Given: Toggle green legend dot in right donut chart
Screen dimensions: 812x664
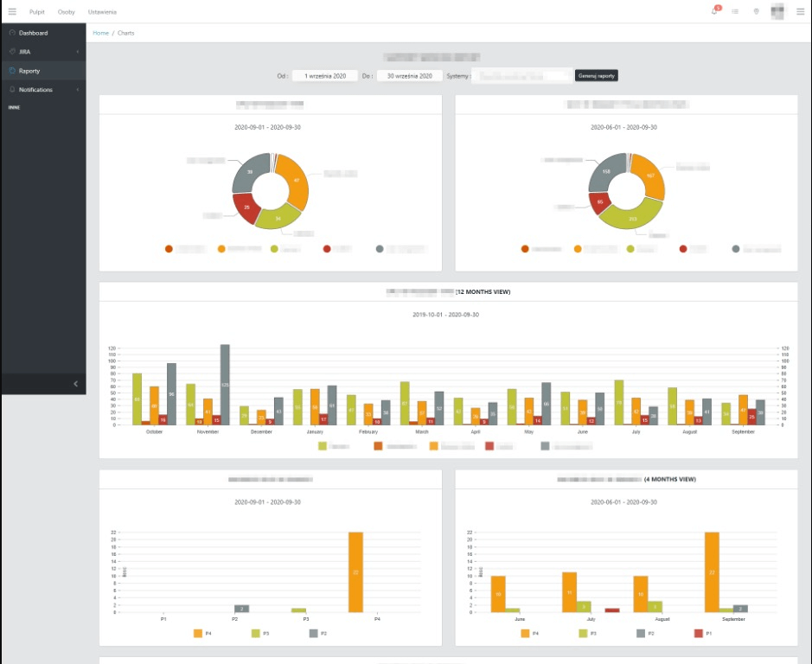Looking at the screenshot, I should point(630,249).
